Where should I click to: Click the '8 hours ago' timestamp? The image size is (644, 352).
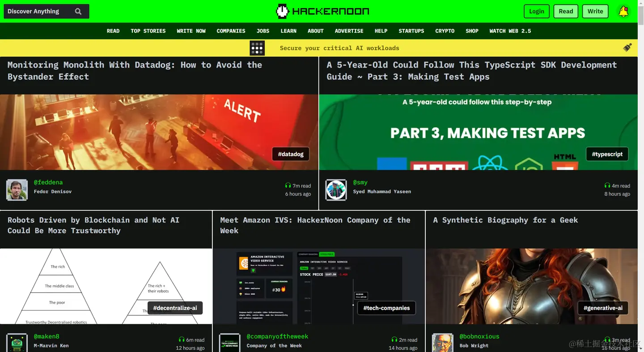617,194
